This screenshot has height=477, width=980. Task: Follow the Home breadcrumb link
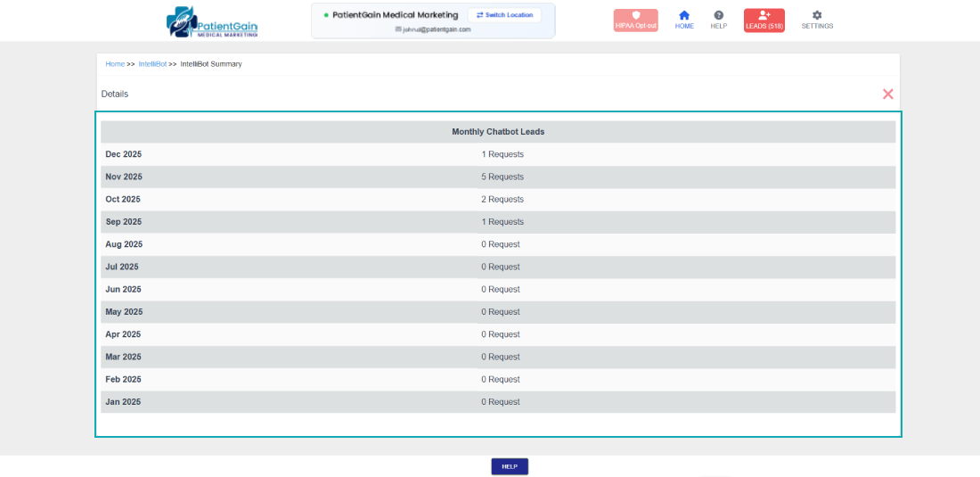pyautogui.click(x=115, y=64)
